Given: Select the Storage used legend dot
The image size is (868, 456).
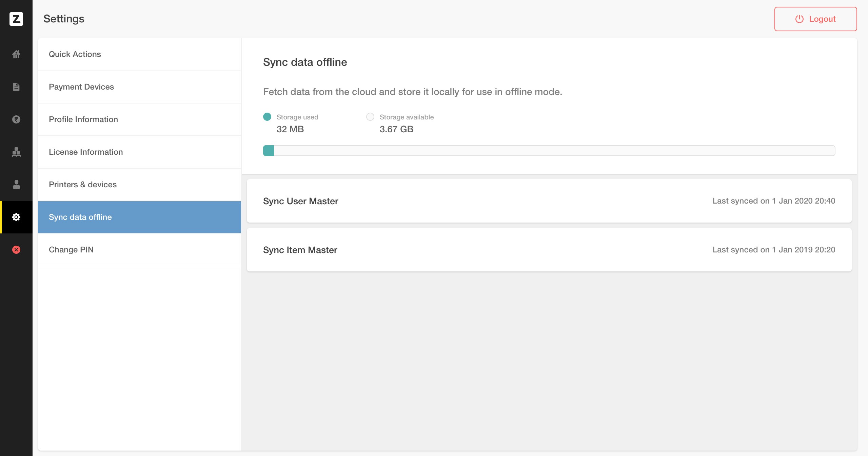Looking at the screenshot, I should tap(267, 117).
